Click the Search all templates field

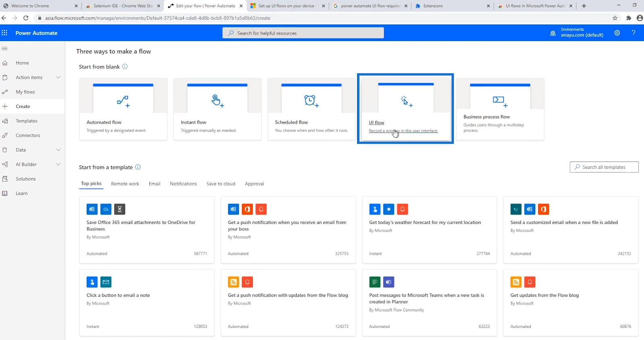[x=604, y=167]
